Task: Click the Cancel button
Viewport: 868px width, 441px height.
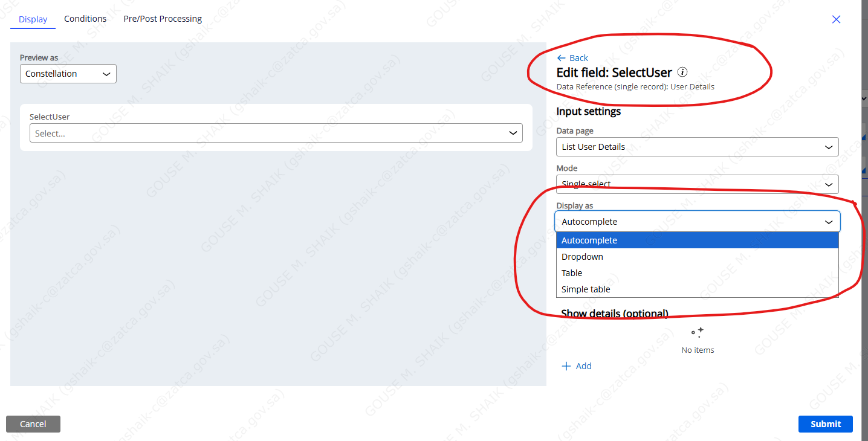Action: [x=33, y=423]
